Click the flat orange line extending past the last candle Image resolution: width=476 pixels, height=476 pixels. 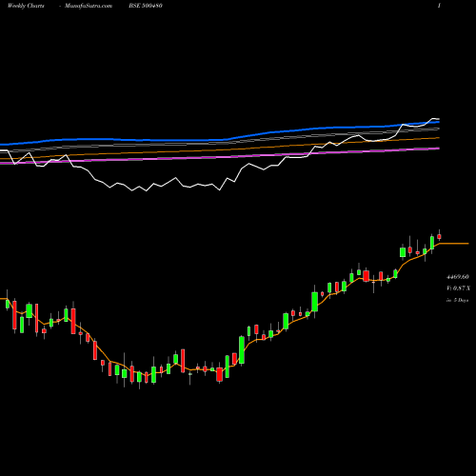coord(454,244)
